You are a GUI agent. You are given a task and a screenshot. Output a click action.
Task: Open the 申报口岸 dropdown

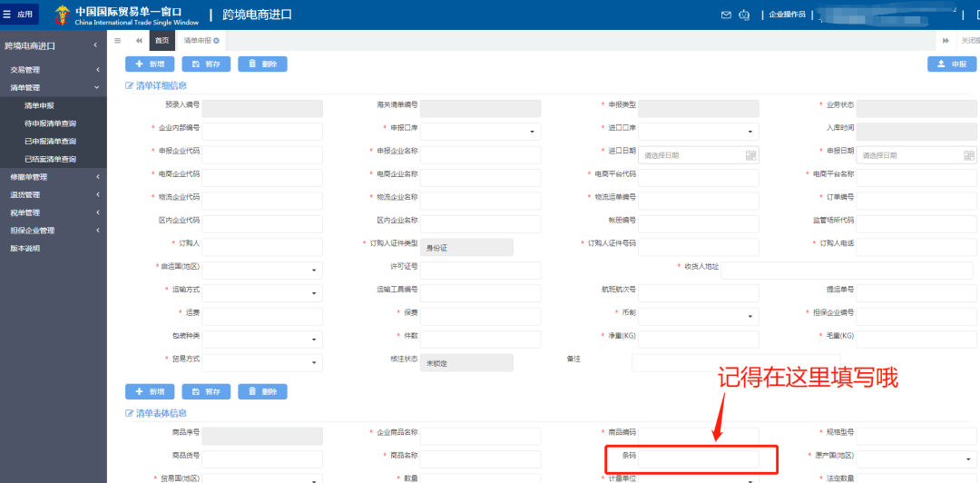[x=481, y=132]
